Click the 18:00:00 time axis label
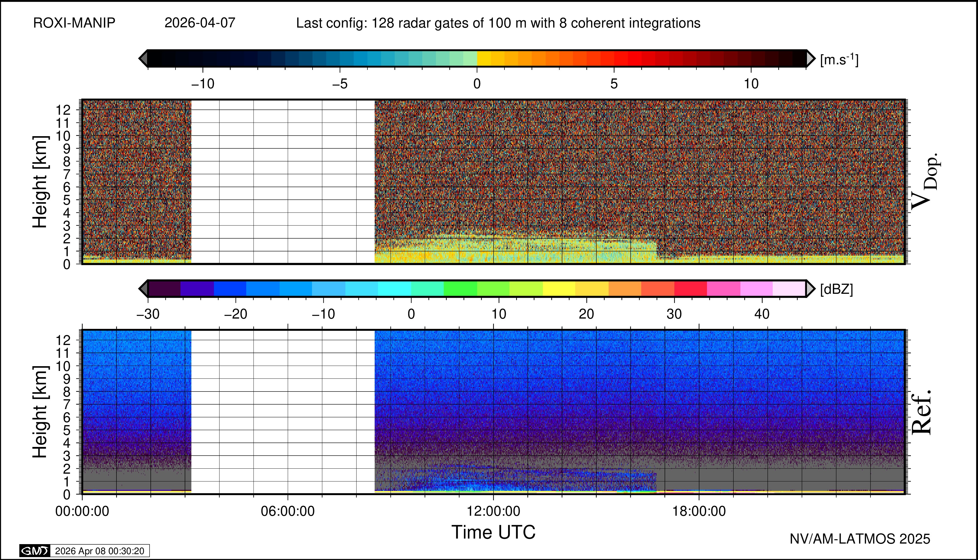This screenshot has height=560, width=978. tap(699, 511)
